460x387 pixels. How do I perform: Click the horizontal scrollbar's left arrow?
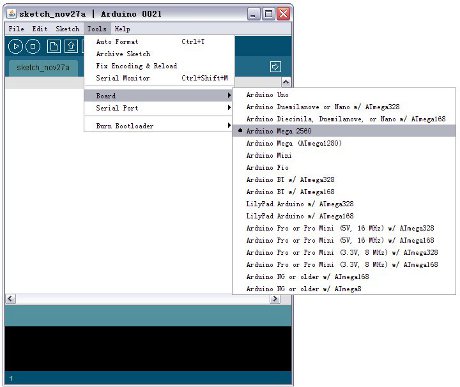(10, 298)
